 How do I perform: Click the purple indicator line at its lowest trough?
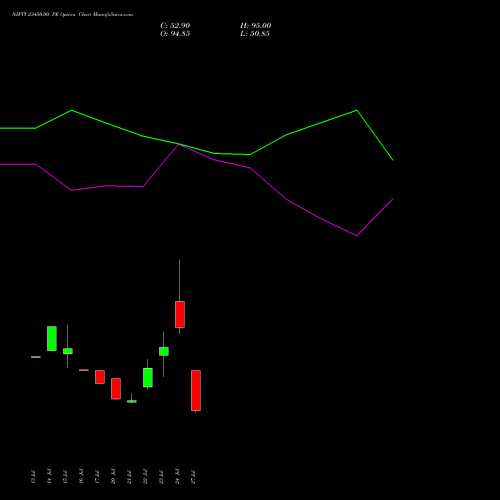pos(357,236)
